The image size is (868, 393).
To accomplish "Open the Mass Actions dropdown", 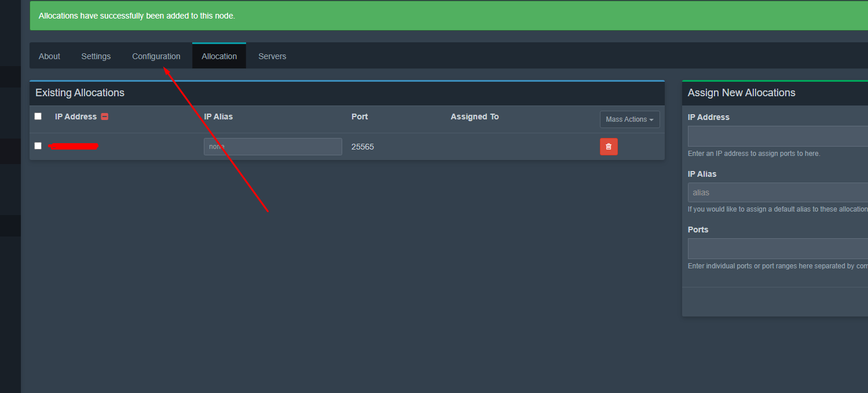I will [x=629, y=119].
